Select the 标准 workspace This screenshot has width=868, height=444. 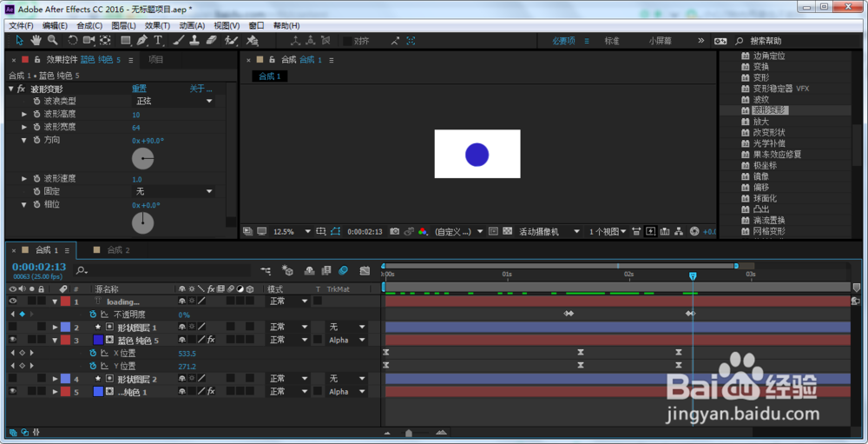coord(612,41)
